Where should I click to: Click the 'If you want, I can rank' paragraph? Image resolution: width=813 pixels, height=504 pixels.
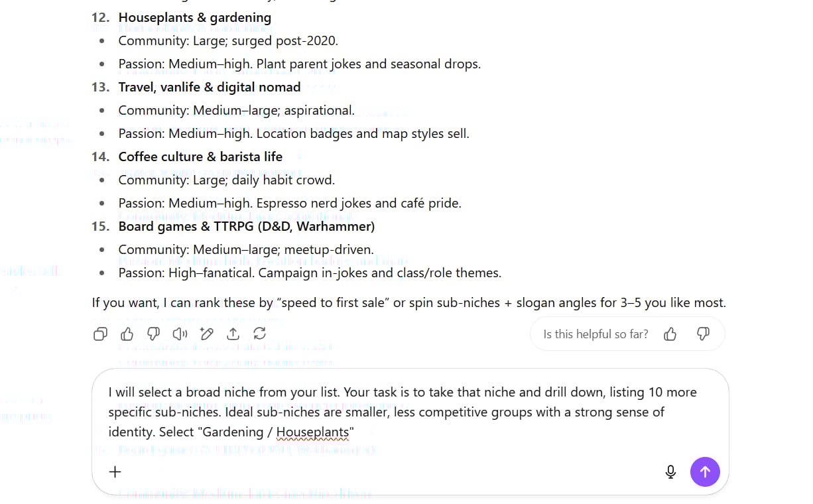[x=408, y=303]
